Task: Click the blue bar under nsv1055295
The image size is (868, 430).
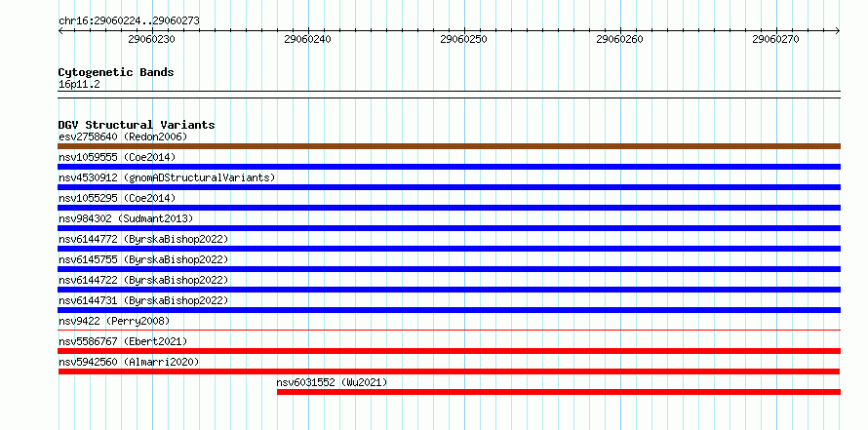Action: (x=449, y=208)
